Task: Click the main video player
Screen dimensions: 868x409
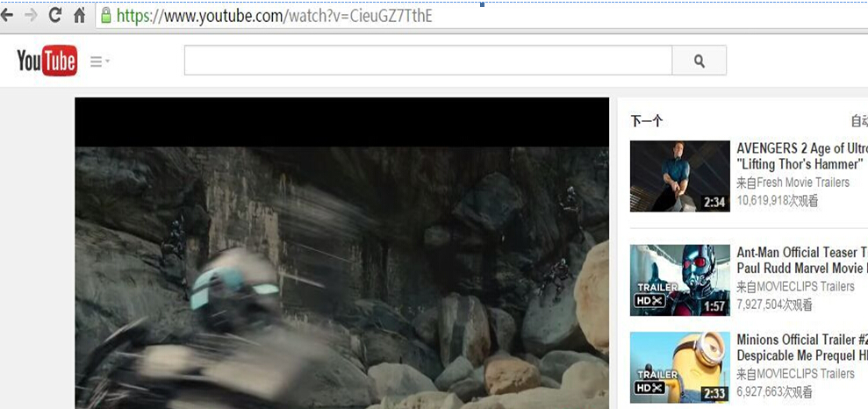Action: coord(341,254)
